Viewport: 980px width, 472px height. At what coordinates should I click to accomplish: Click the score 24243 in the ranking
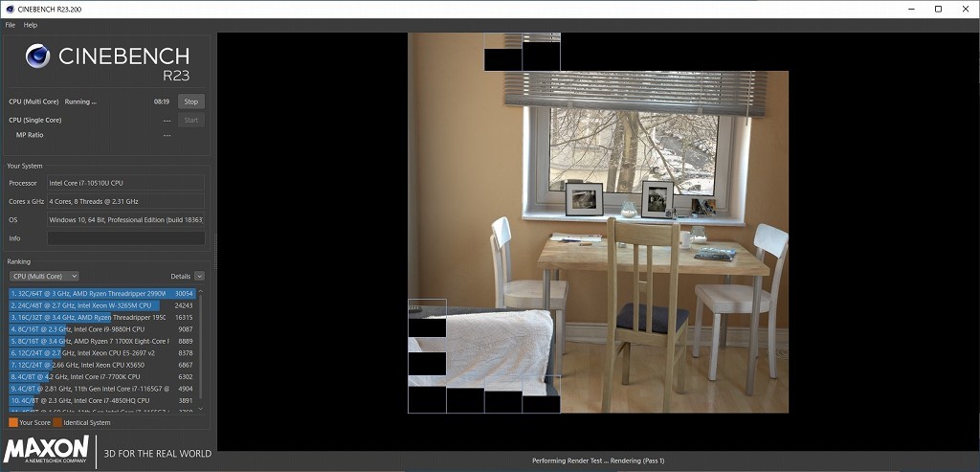tap(184, 305)
